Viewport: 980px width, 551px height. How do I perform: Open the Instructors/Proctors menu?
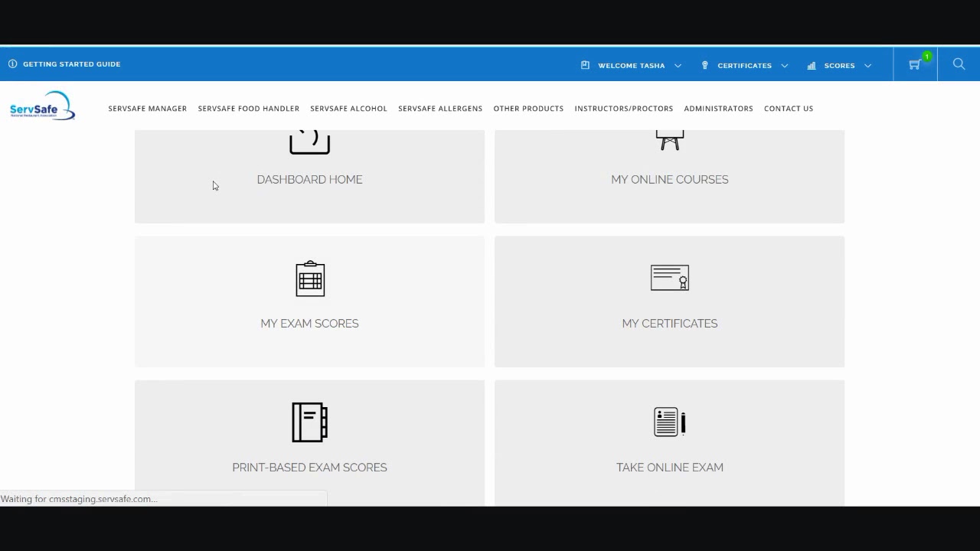coord(624,109)
